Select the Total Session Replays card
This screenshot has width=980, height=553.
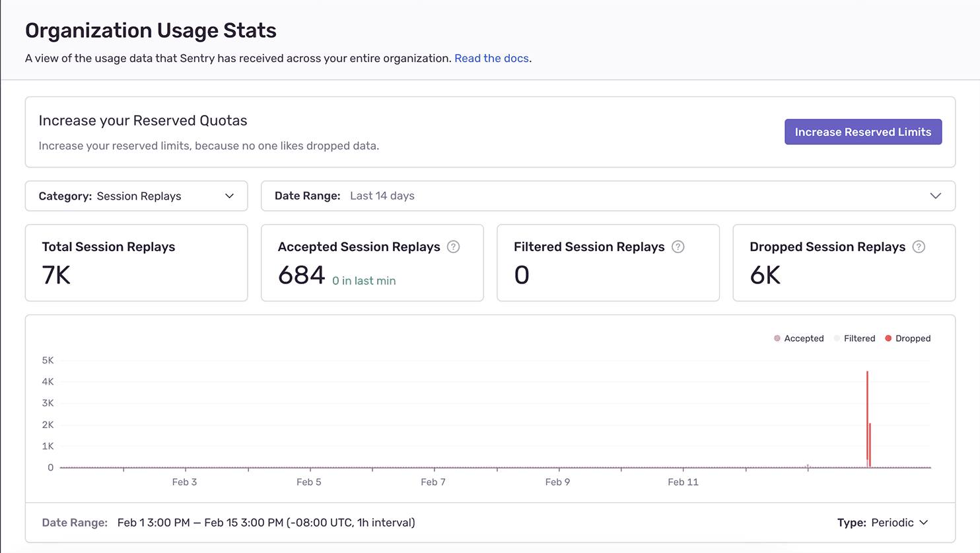point(136,262)
